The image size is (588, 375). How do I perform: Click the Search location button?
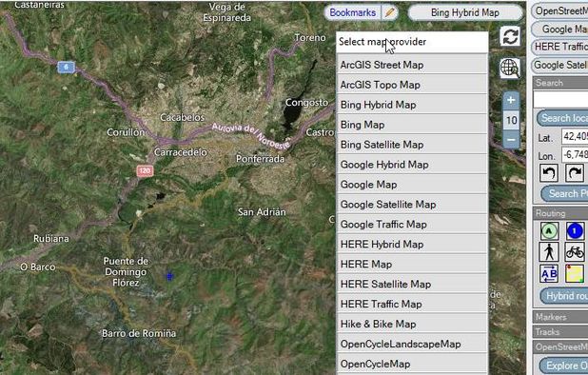coord(562,118)
